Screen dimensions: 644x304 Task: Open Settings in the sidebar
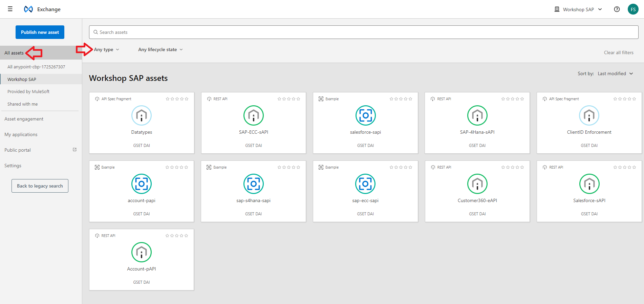pyautogui.click(x=13, y=166)
